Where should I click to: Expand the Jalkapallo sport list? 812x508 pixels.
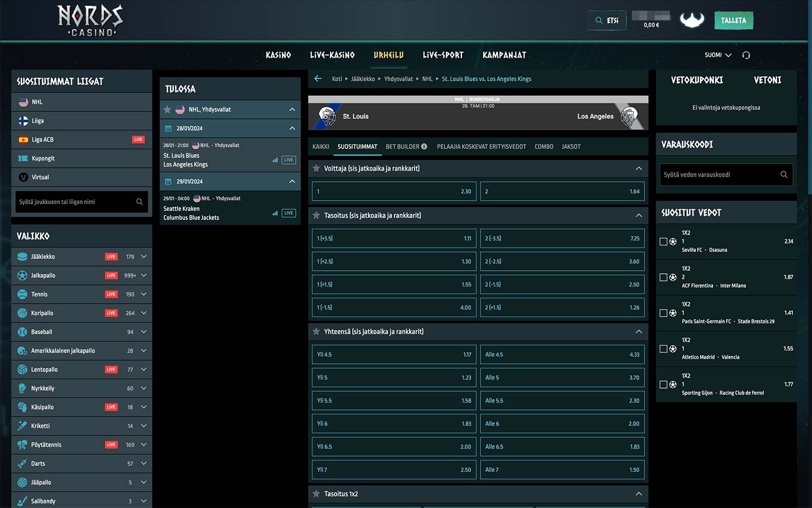tap(144, 275)
